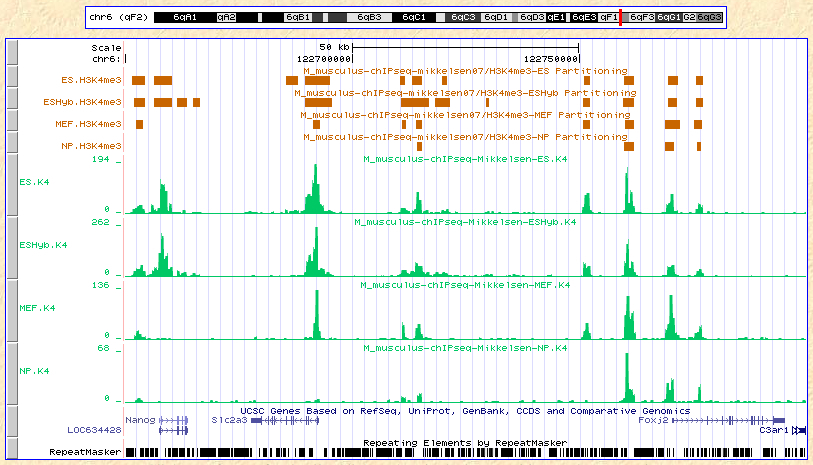Select the 6qC1 chromosome band

414,18
